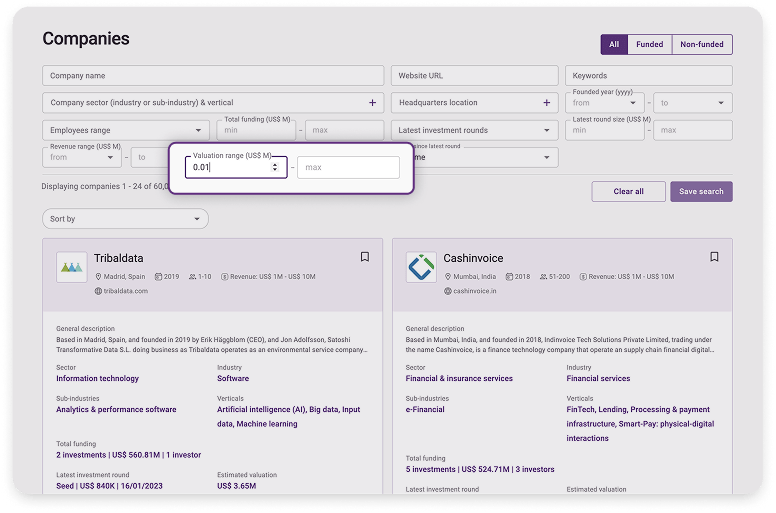776x513 pixels.
Task: Click the Tribaldata logo thumbnail
Action: point(72,267)
